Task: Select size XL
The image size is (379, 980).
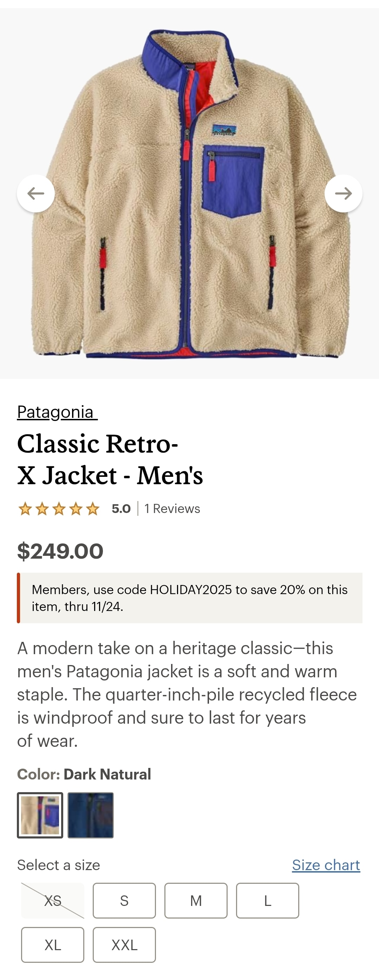Action: 53,945
